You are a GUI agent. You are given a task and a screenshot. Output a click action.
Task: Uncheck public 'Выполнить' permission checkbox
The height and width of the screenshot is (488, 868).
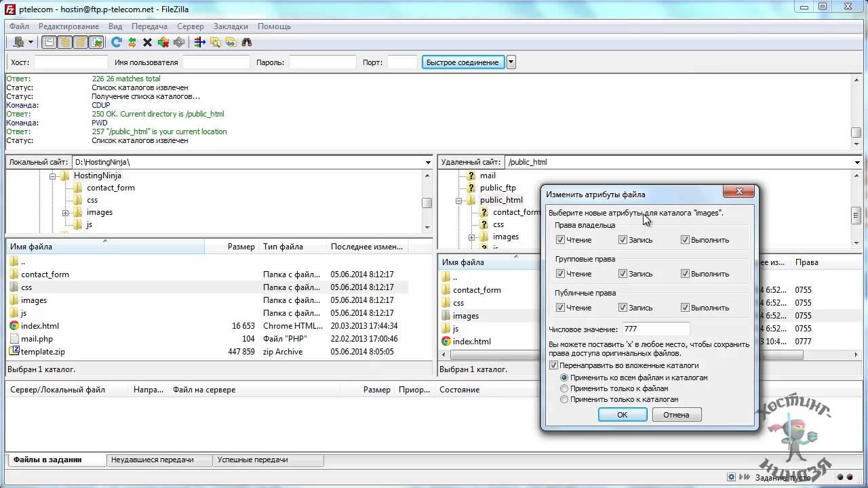click(x=685, y=308)
